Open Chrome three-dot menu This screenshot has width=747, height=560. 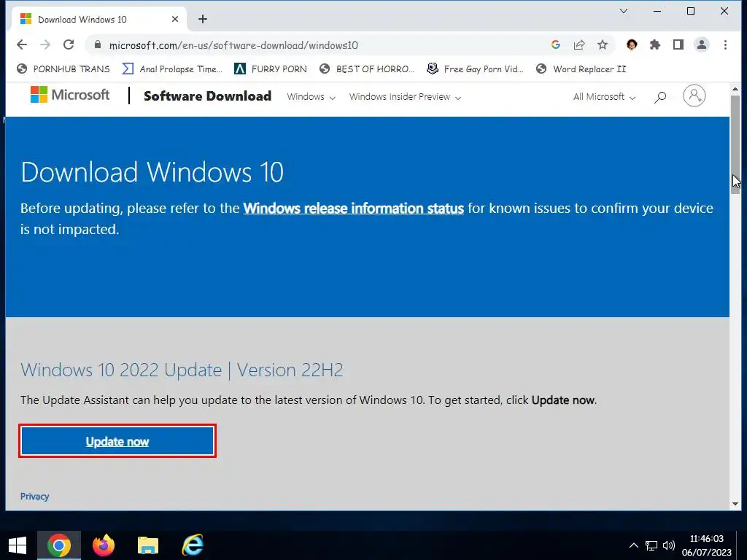click(x=725, y=44)
